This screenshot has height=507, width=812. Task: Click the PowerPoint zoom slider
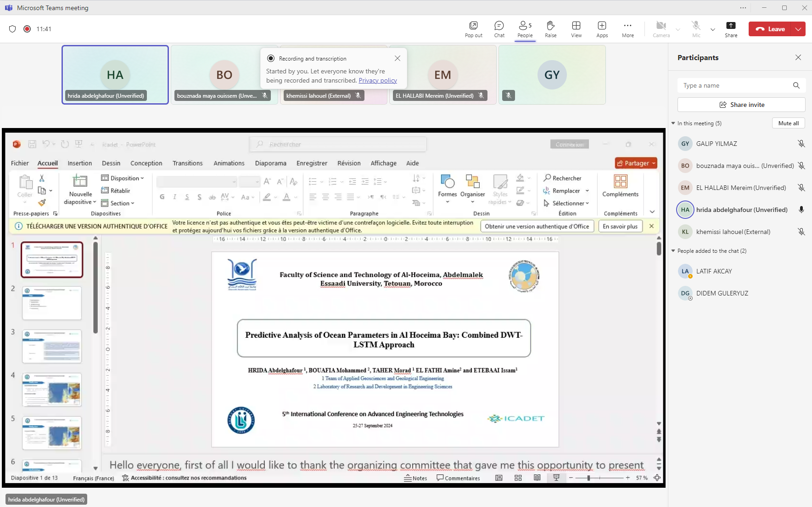(599, 478)
